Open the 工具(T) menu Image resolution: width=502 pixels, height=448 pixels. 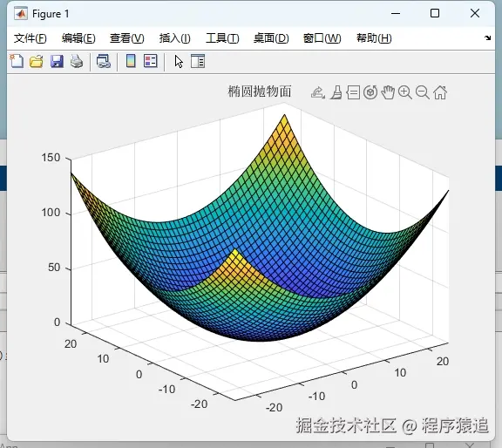222,38
